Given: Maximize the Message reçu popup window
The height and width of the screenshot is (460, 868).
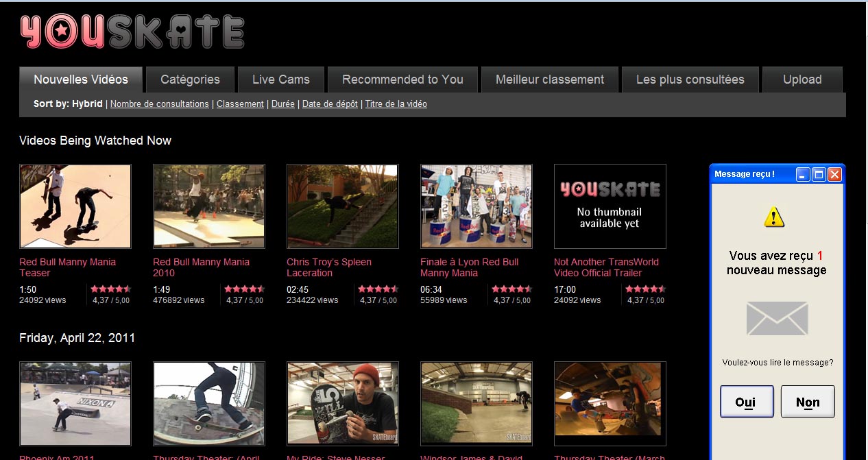Looking at the screenshot, I should point(819,174).
